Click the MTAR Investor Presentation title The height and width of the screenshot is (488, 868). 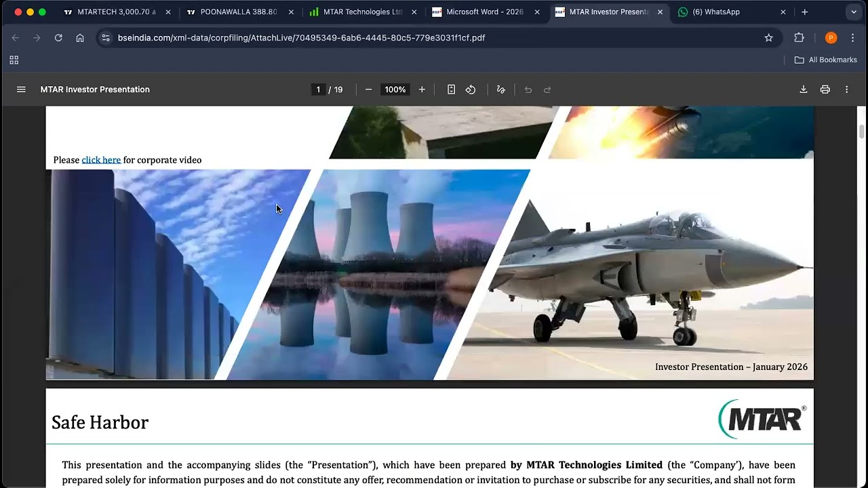point(95,89)
